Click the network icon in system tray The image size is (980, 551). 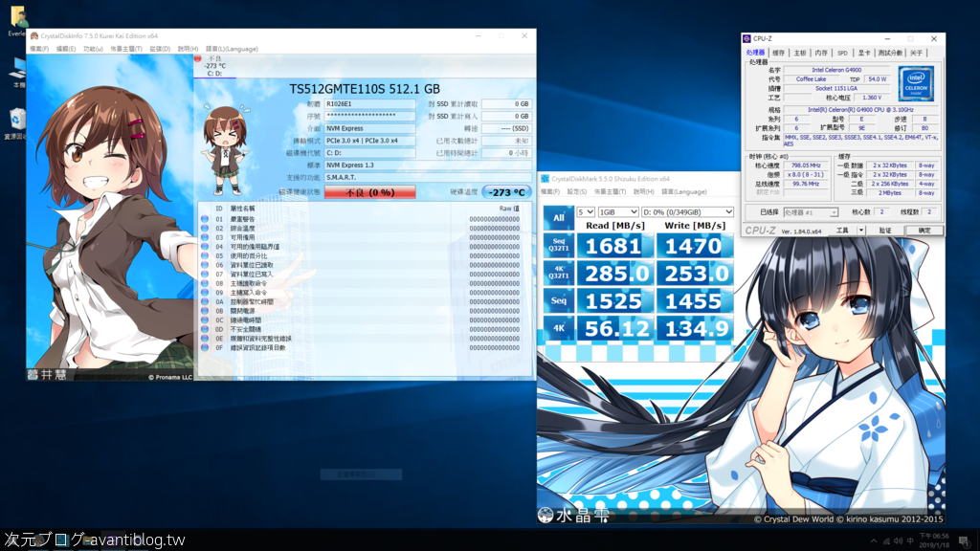[x=886, y=541]
